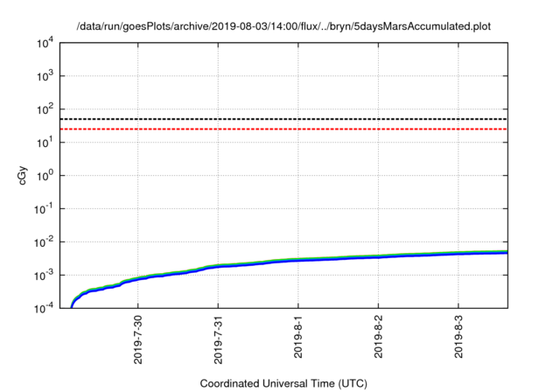This screenshot has width=560, height=392.
Task: Click the Coordinated Universal Time (UTC) label
Action: click(283, 383)
